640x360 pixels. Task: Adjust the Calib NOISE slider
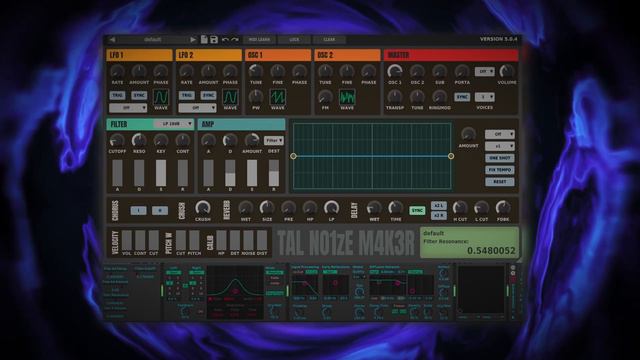click(248, 240)
